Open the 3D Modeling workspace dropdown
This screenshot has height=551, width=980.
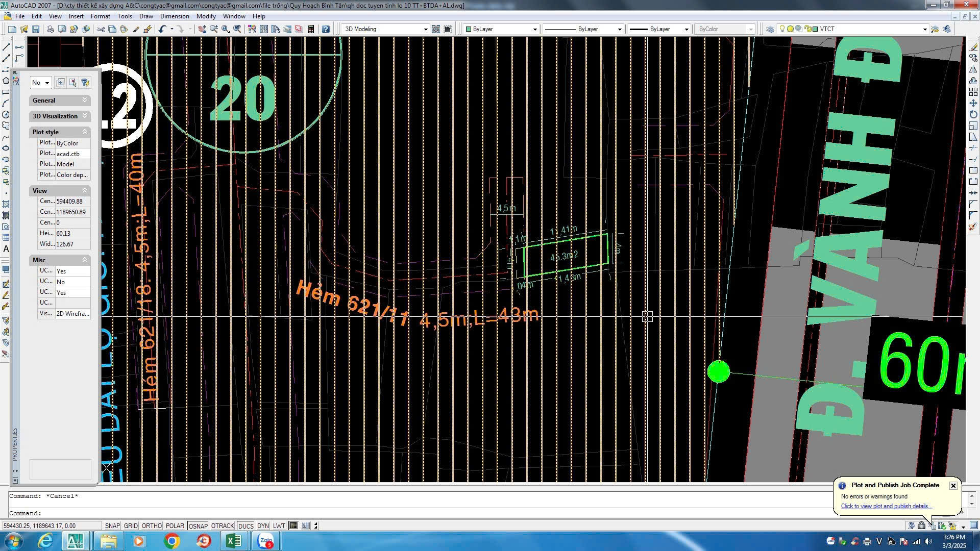[x=425, y=29]
